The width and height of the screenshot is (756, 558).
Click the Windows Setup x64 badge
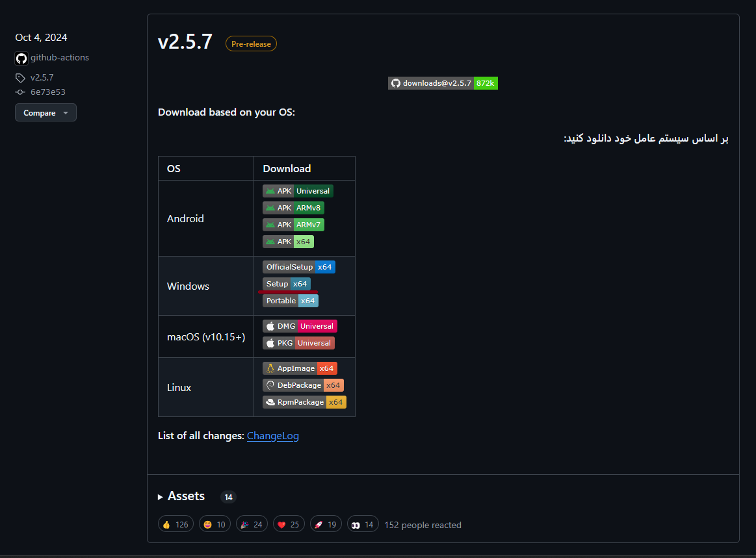[x=287, y=284]
